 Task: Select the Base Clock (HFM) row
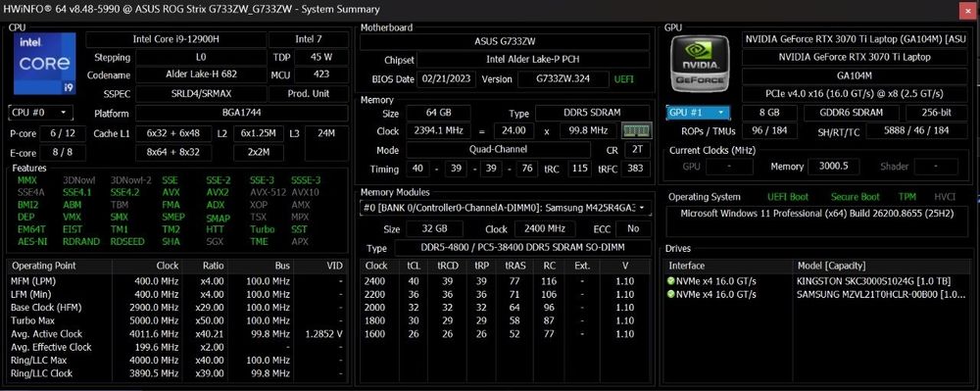coord(176,308)
